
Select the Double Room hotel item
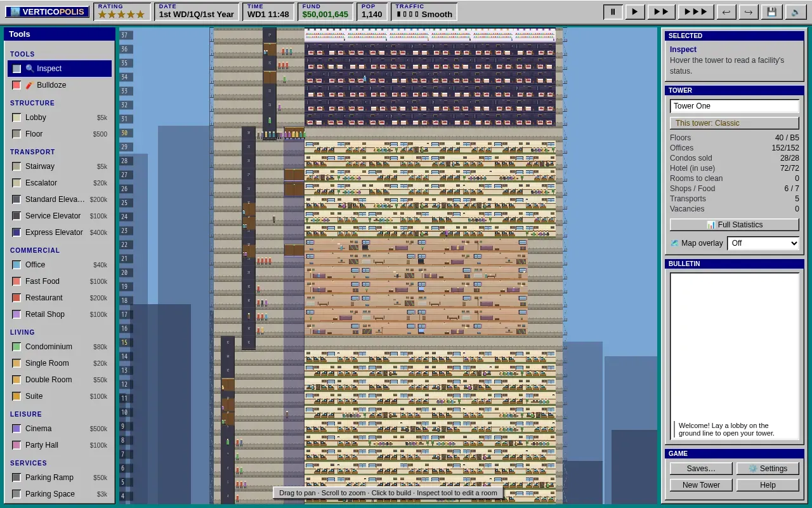pos(60,380)
